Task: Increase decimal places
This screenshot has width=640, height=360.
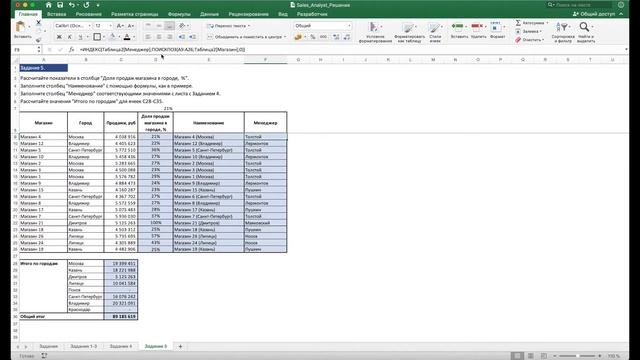Action: 336,37
